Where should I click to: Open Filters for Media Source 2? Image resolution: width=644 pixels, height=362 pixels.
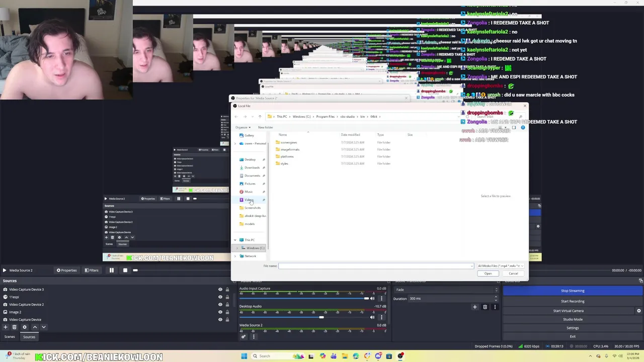[92, 270]
